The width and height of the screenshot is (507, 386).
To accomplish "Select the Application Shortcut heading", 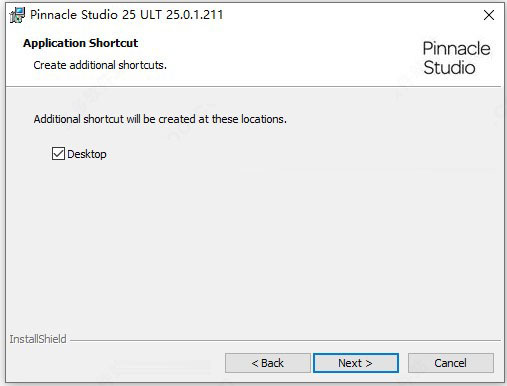I will coord(80,43).
